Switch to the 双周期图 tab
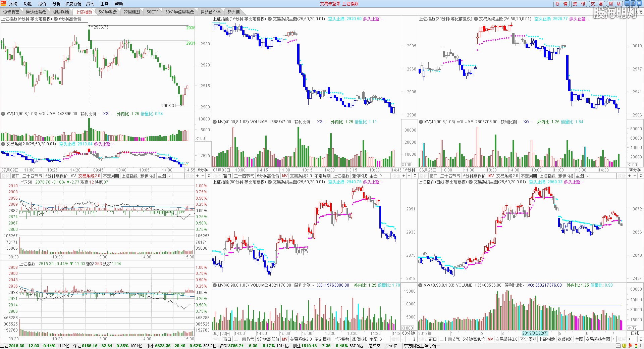Screen dimensions: 644x349 (132, 12)
